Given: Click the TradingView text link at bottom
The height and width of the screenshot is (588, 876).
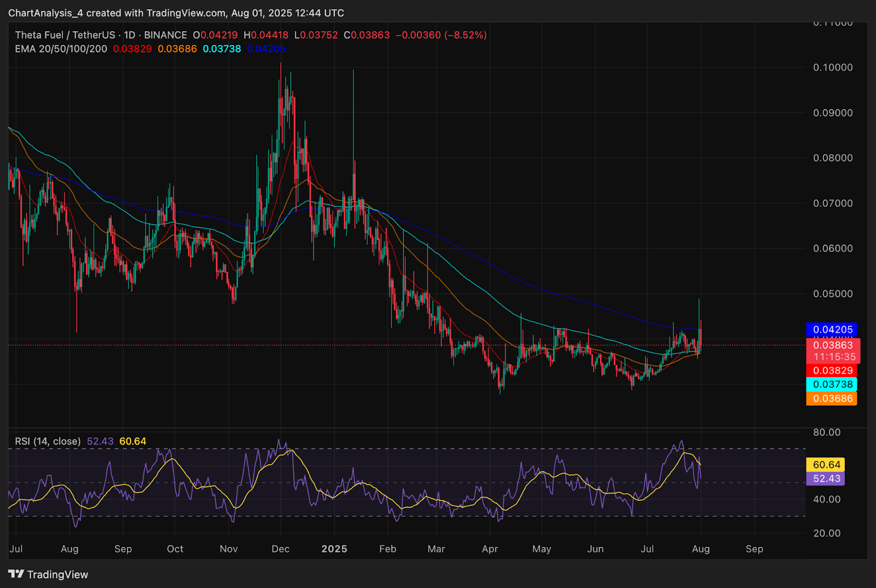Looking at the screenshot, I should point(57,574).
